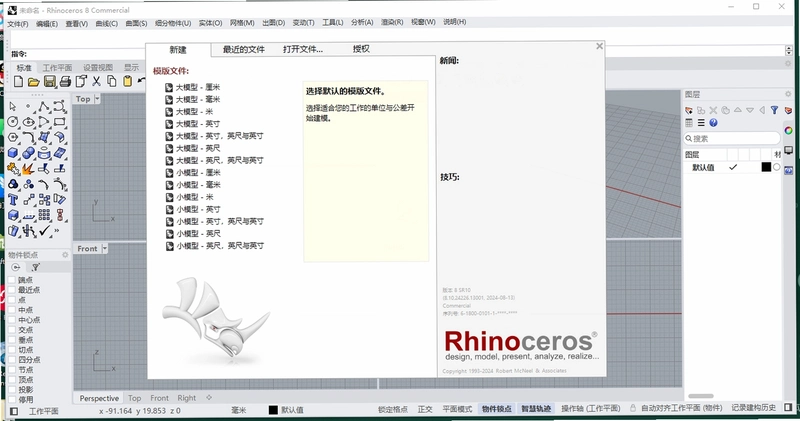Click the Copy icon in standard toolbar

[111, 81]
